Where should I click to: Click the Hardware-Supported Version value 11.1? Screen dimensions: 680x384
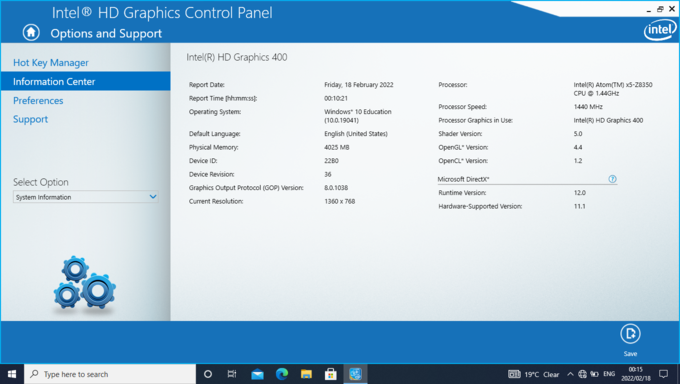[x=579, y=207]
